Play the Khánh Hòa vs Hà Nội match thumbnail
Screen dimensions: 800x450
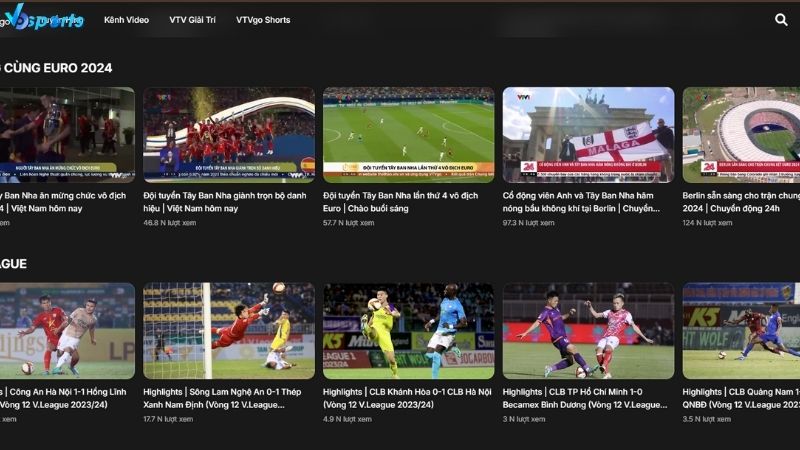[409, 331]
